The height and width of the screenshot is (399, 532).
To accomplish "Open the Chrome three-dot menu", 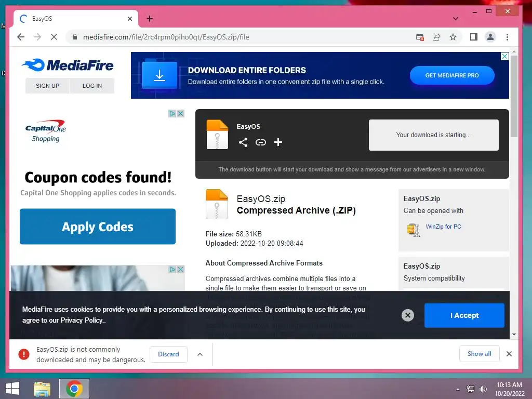I will (x=507, y=37).
